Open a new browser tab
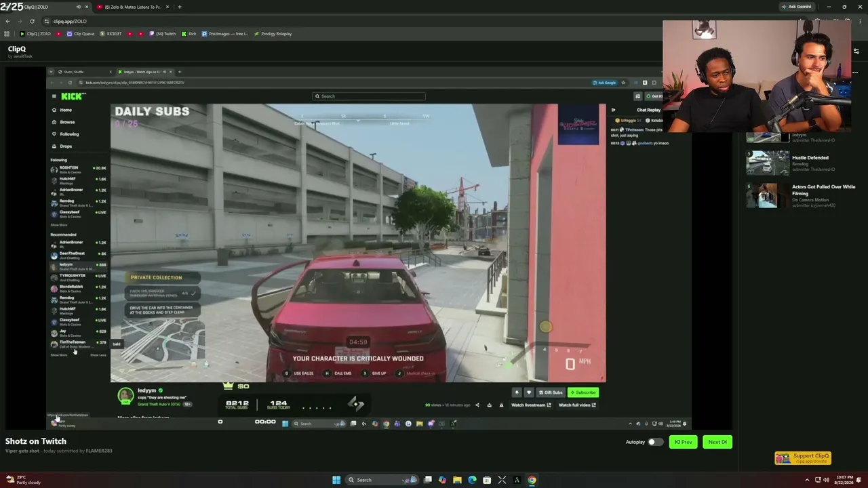 179,7
